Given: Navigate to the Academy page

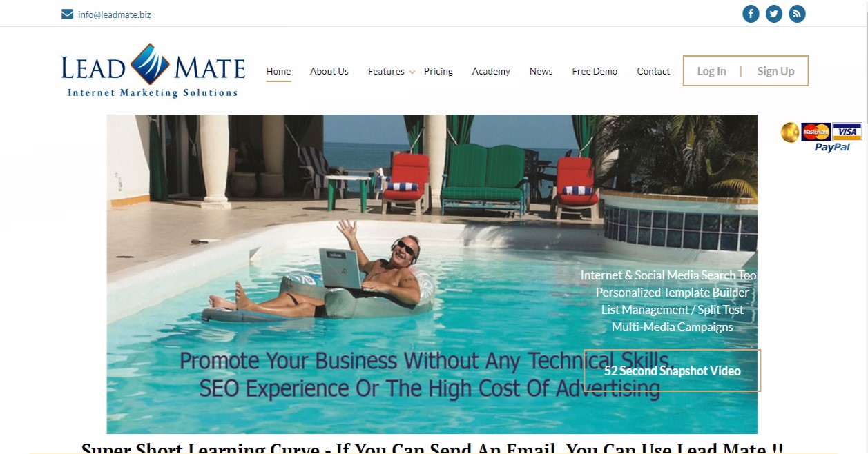Looking at the screenshot, I should tap(491, 71).
